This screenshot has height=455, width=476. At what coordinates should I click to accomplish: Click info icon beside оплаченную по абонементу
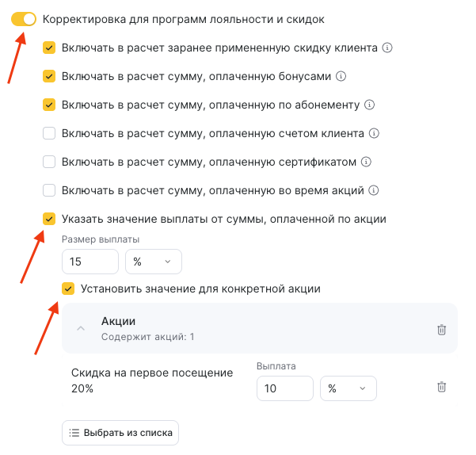click(369, 105)
